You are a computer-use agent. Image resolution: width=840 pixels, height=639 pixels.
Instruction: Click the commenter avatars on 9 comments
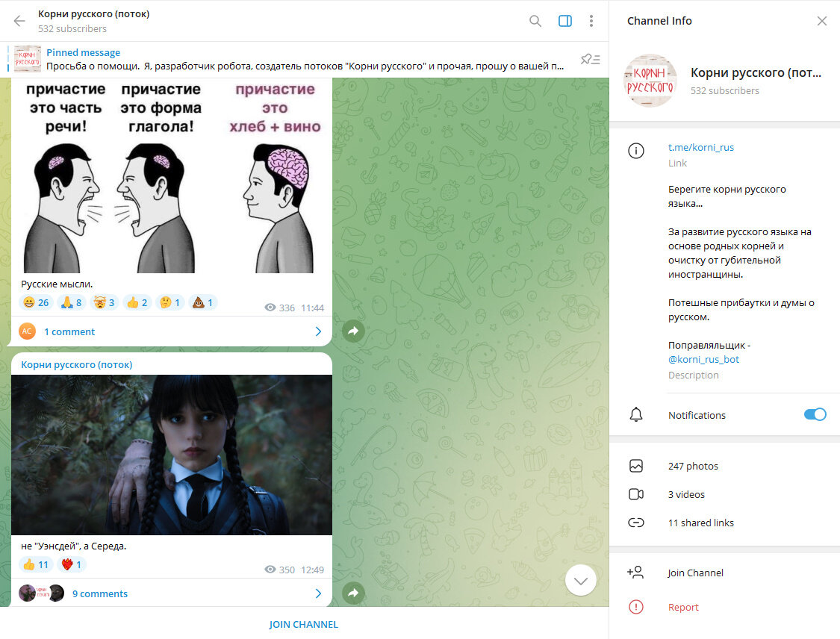[41, 593]
